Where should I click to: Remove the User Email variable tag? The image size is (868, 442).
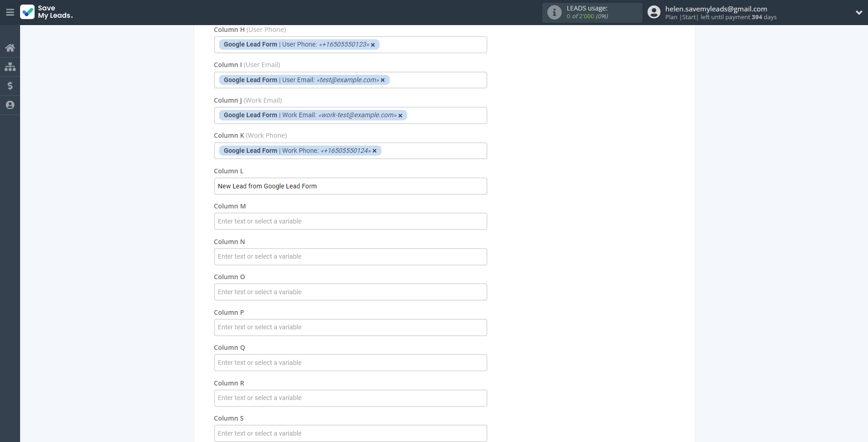point(382,80)
